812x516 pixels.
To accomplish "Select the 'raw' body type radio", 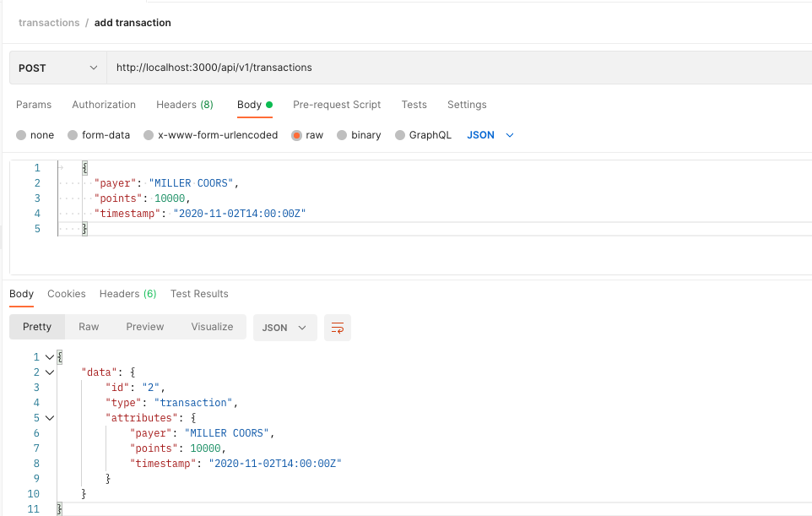I will point(296,135).
